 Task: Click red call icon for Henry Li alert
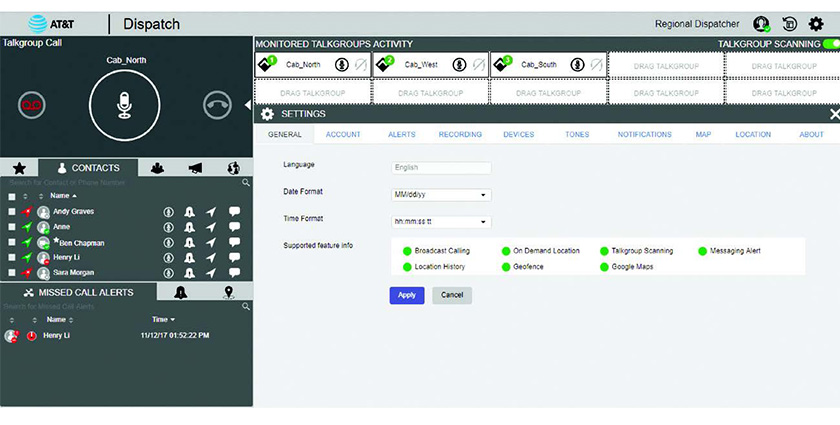(32, 336)
